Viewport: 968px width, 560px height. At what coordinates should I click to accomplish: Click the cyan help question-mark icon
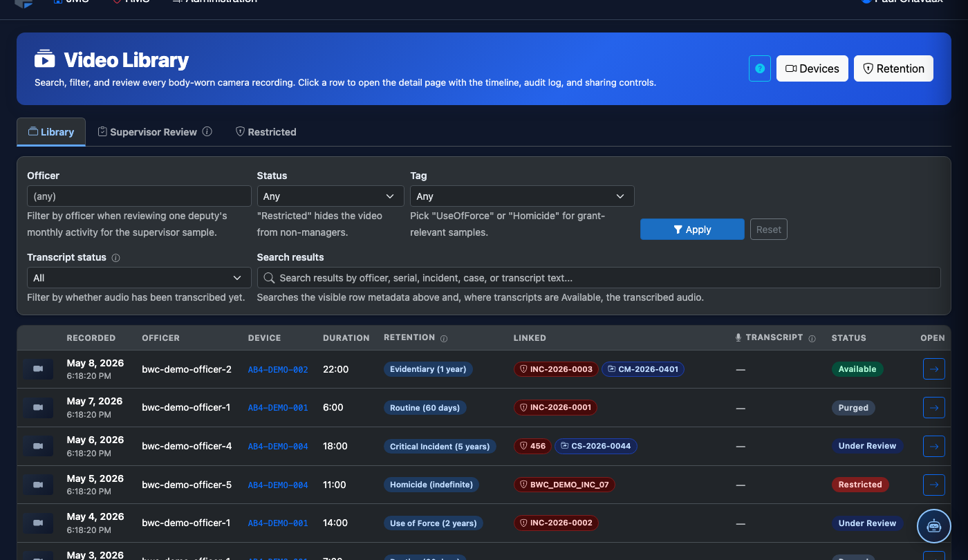point(760,68)
